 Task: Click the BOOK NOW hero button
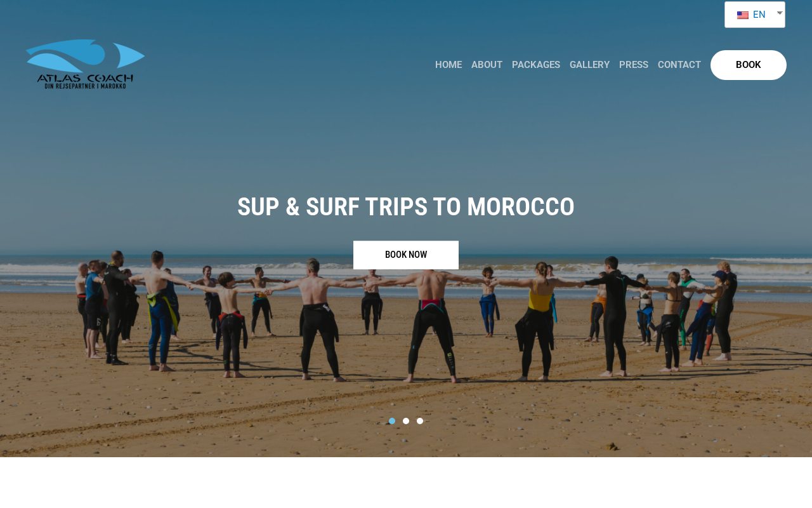406,255
